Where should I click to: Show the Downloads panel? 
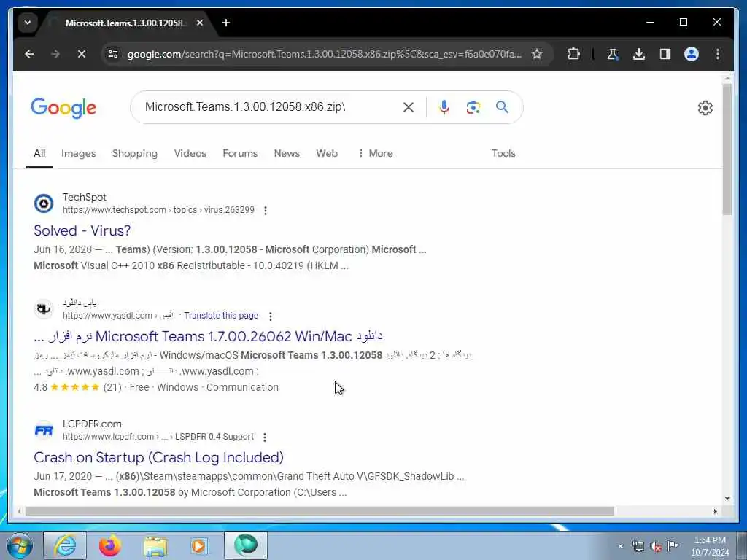(x=639, y=54)
